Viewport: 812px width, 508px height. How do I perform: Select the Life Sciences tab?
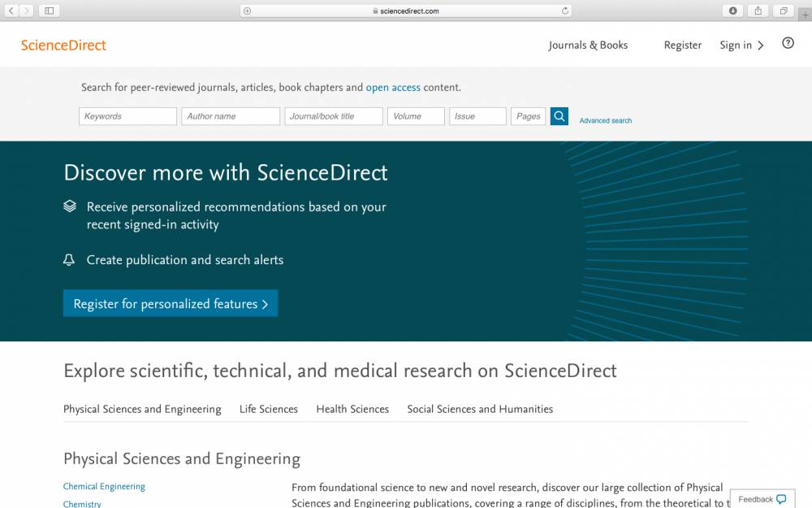coord(268,409)
